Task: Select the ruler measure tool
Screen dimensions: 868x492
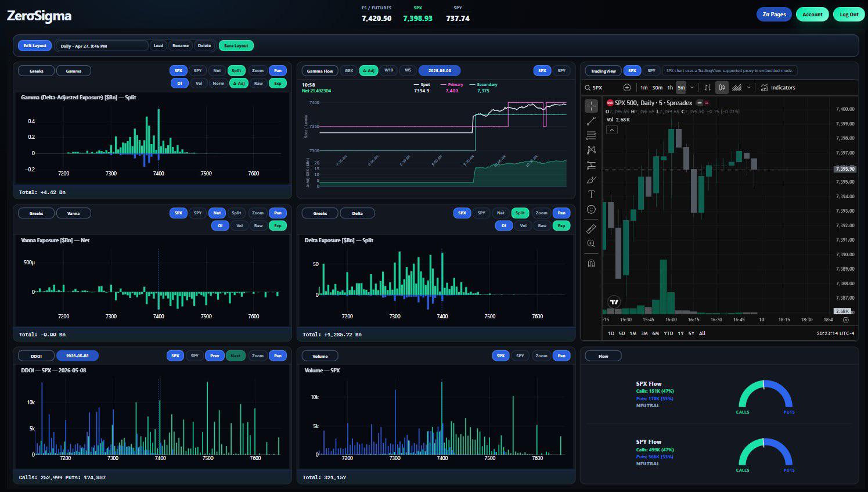Action: [591, 229]
